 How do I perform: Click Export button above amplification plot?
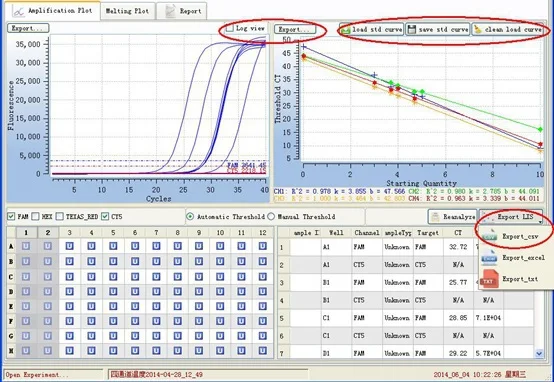[28, 28]
